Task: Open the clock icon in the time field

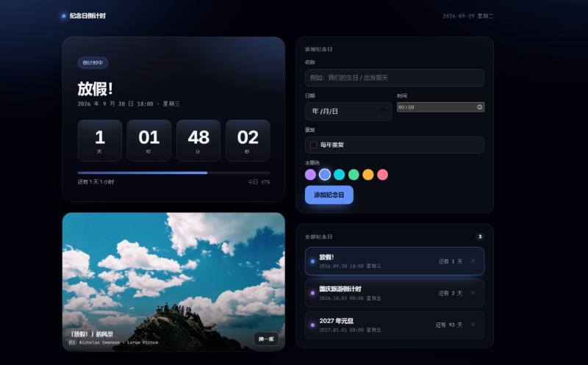Action: [480, 107]
